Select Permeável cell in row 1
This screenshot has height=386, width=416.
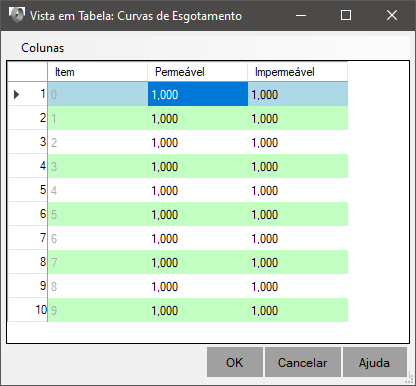[x=198, y=94]
